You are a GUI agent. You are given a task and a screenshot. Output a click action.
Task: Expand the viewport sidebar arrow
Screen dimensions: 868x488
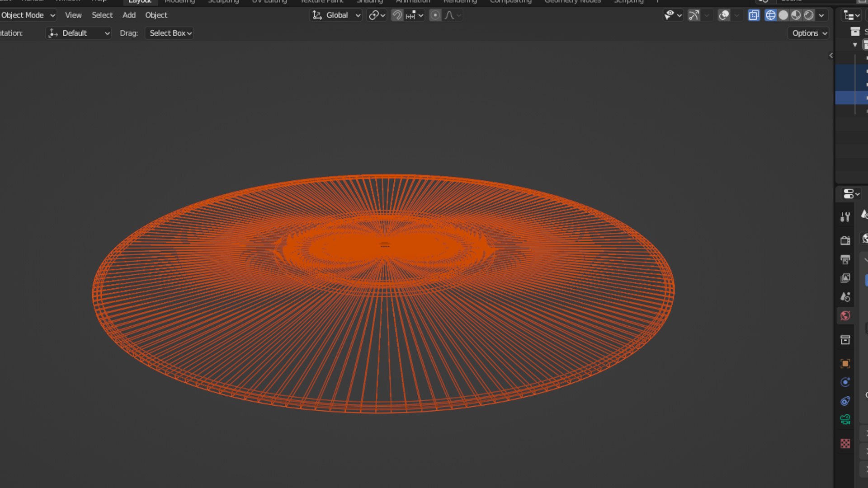tap(831, 56)
